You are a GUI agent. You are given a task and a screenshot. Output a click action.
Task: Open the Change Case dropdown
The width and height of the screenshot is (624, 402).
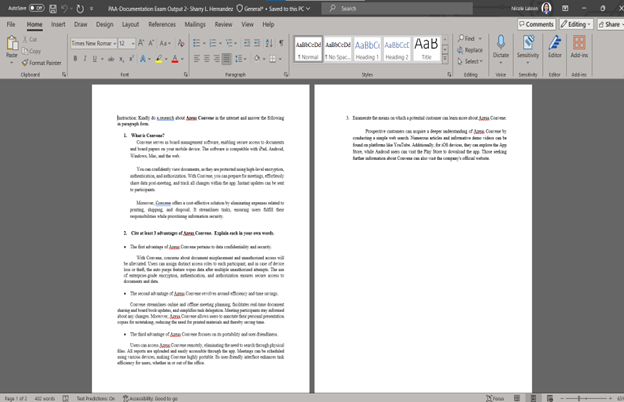click(165, 43)
